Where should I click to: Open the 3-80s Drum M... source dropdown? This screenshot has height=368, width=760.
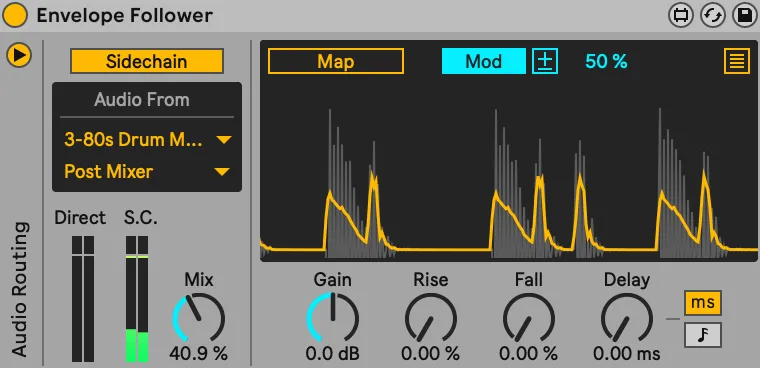[x=147, y=140]
